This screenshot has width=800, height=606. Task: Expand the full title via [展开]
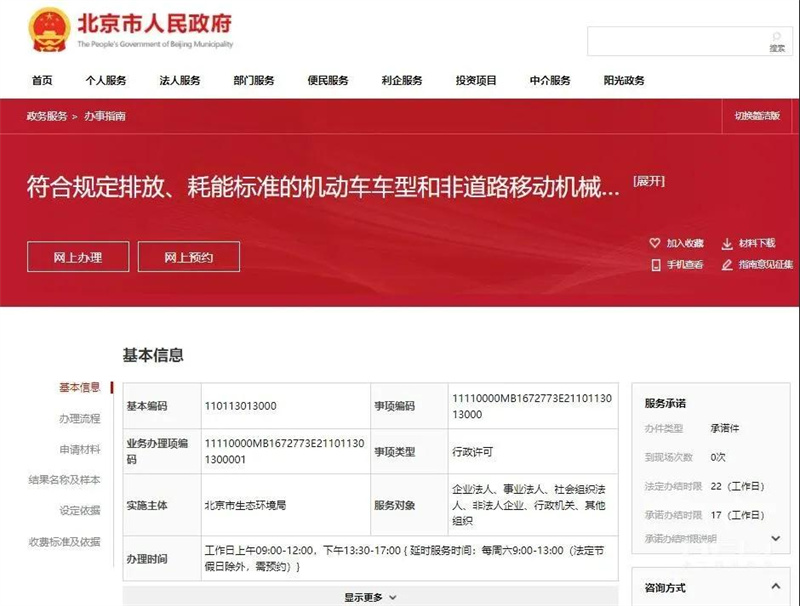pos(649,181)
